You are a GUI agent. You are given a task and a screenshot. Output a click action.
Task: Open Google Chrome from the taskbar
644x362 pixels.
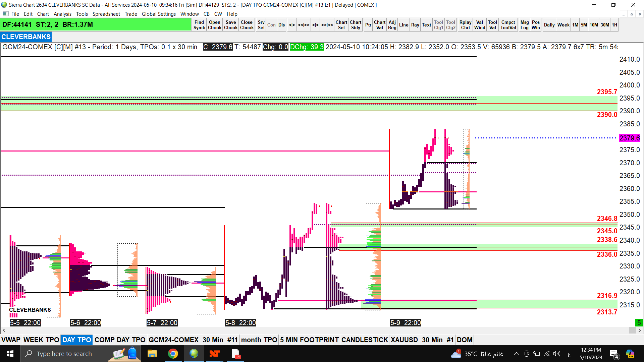173,354
